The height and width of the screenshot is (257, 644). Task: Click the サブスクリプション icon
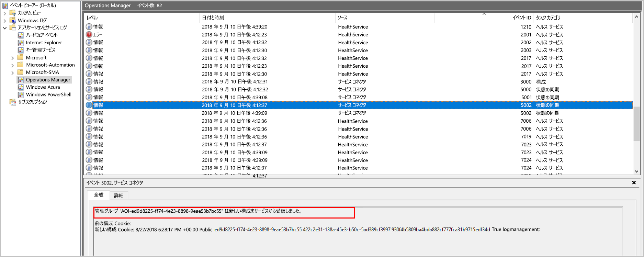(13, 102)
